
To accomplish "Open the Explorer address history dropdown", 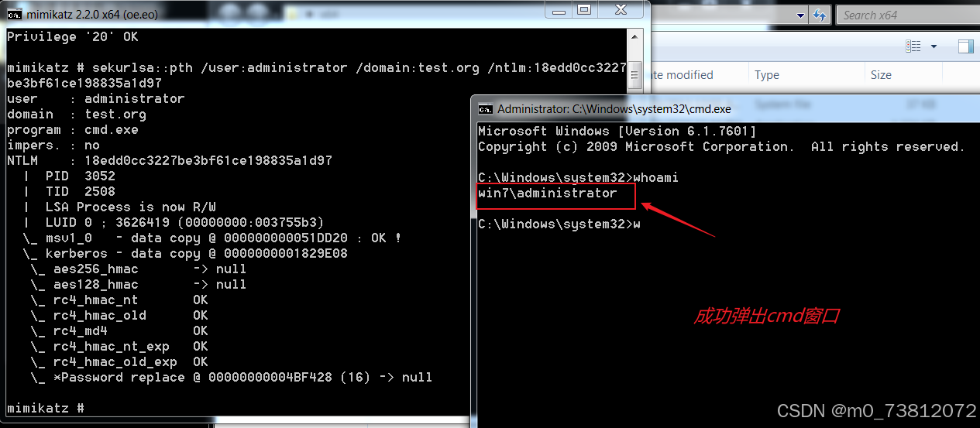I will 802,15.
